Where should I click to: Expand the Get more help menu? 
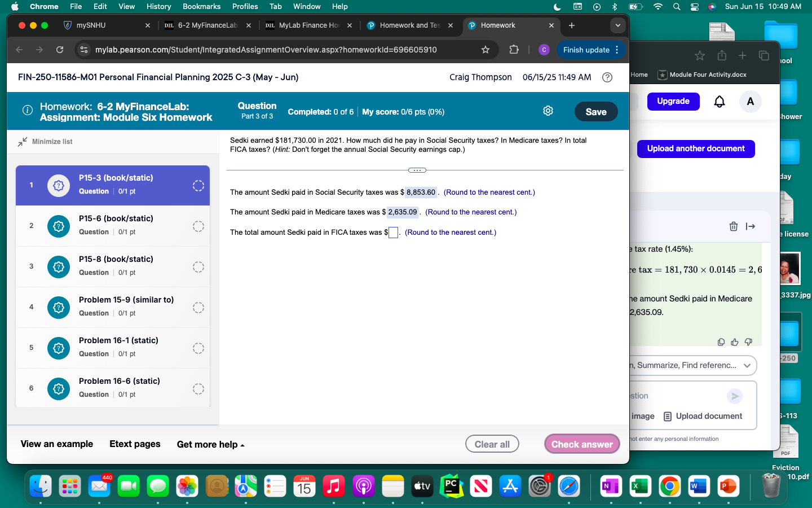point(210,444)
